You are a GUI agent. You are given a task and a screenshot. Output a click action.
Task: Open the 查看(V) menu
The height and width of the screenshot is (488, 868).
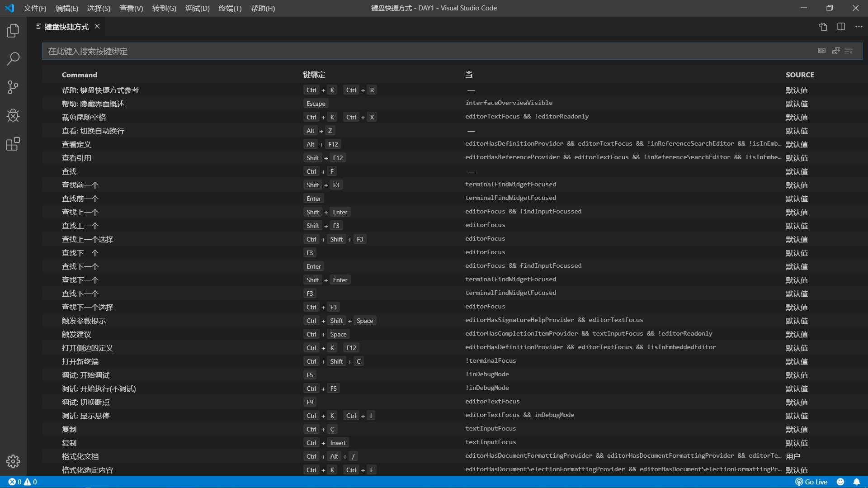pos(131,8)
